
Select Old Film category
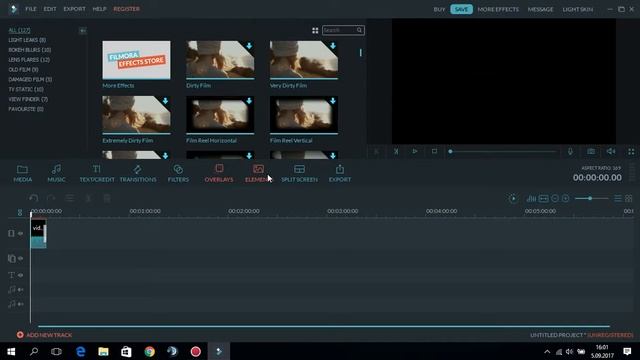coord(23,69)
